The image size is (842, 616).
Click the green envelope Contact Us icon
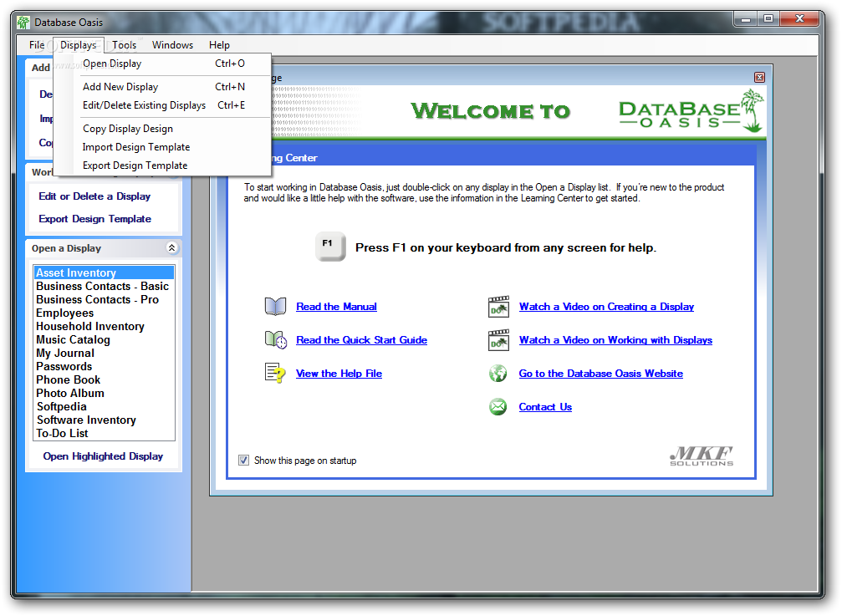coord(498,407)
